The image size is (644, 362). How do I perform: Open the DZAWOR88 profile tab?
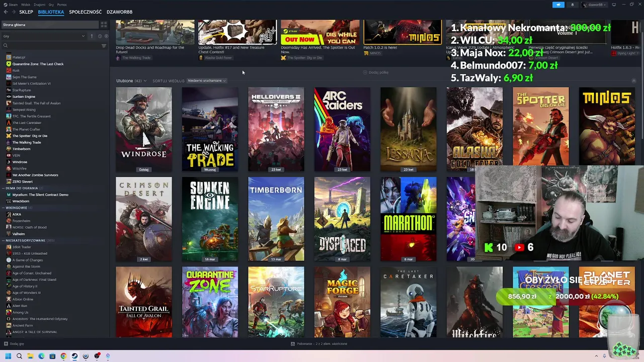click(119, 12)
